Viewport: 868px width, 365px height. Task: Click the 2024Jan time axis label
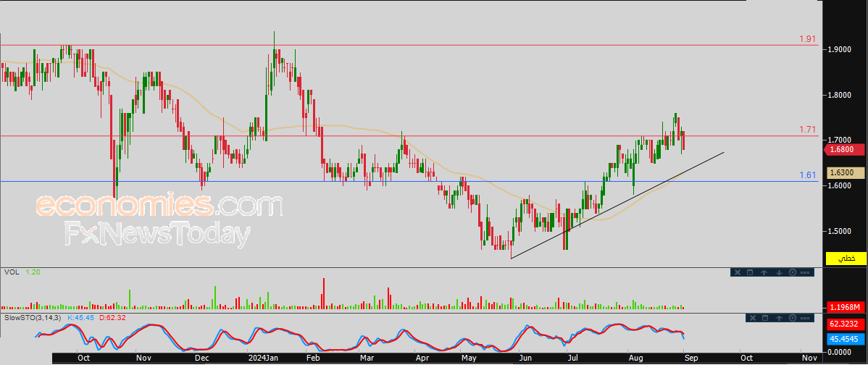point(262,358)
